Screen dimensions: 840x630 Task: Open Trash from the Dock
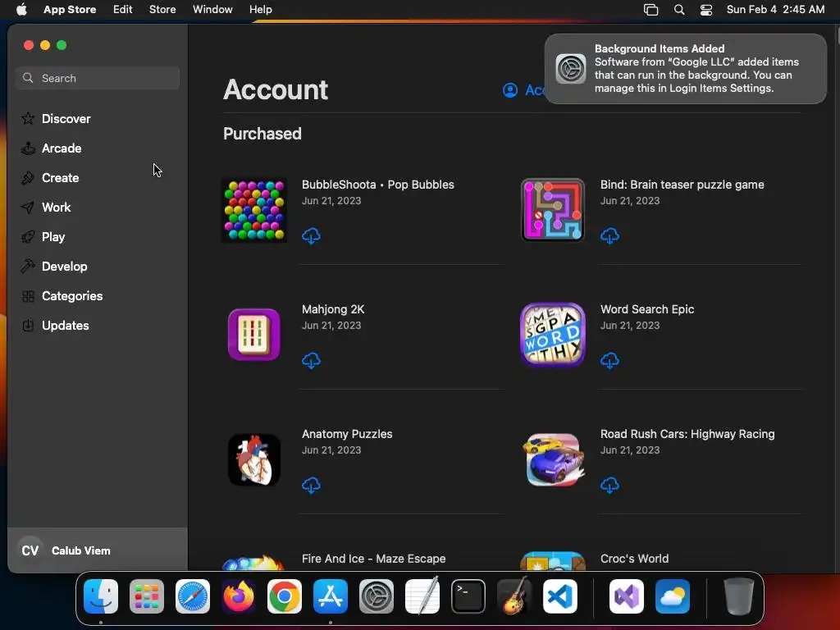739,596
